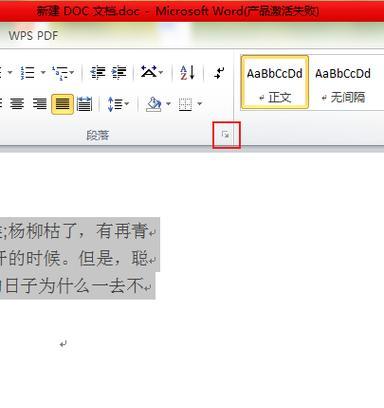Click the shading paint bucket icon

154,104
